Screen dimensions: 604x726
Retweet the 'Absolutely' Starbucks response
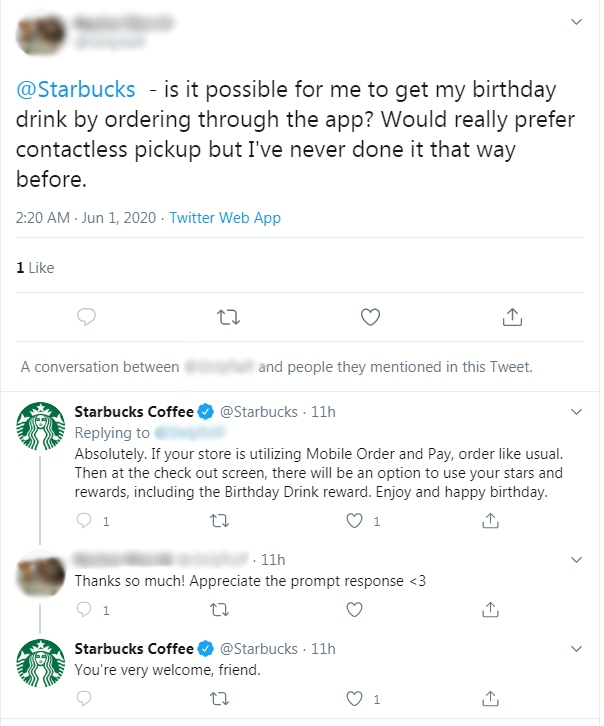pos(219,521)
